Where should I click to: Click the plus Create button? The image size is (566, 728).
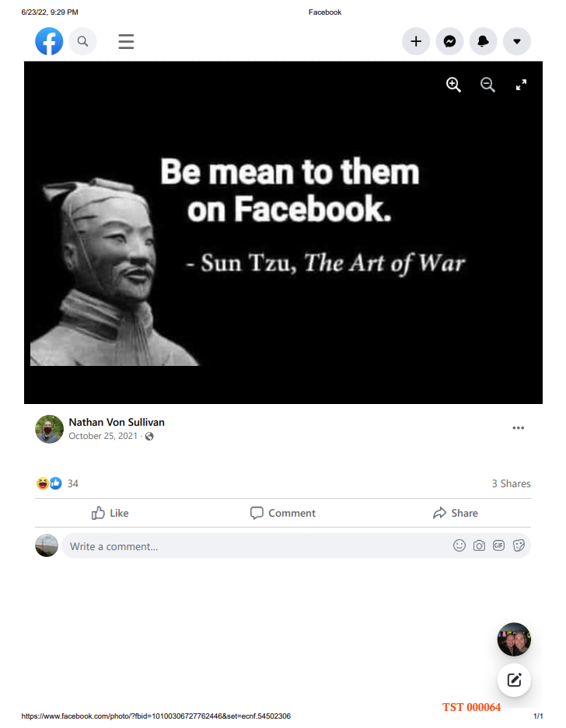coord(416,41)
